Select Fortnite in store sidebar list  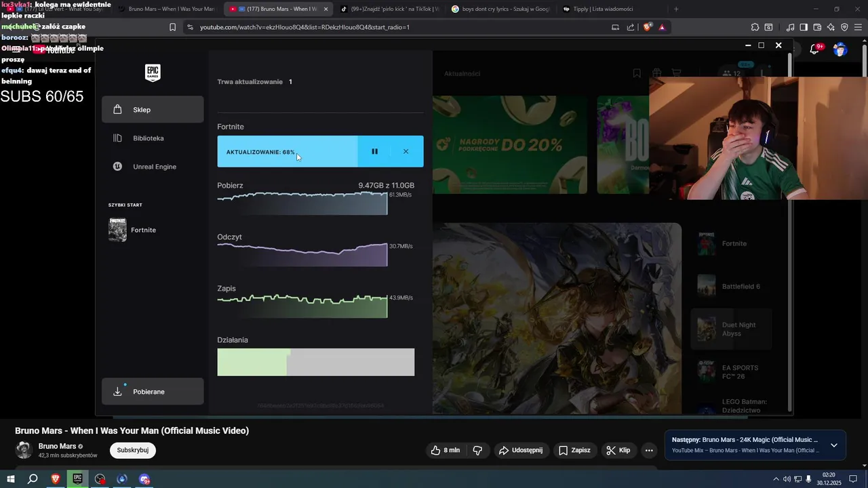point(731,243)
